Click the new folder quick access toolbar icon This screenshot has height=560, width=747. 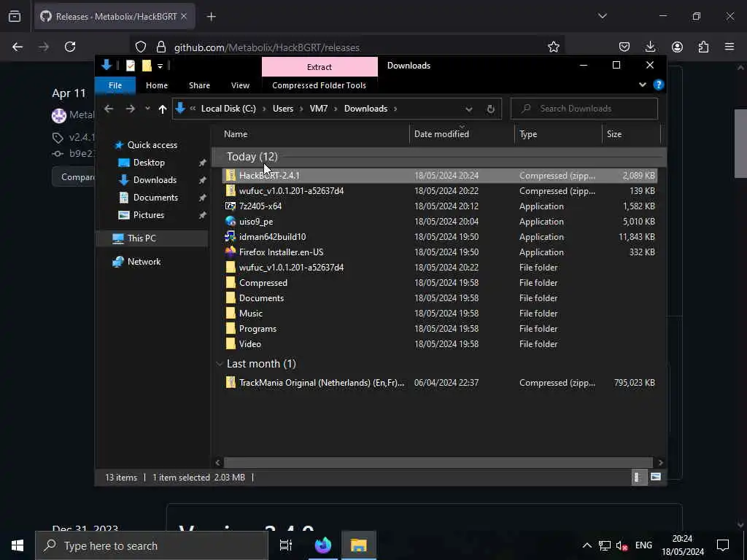pyautogui.click(x=147, y=66)
